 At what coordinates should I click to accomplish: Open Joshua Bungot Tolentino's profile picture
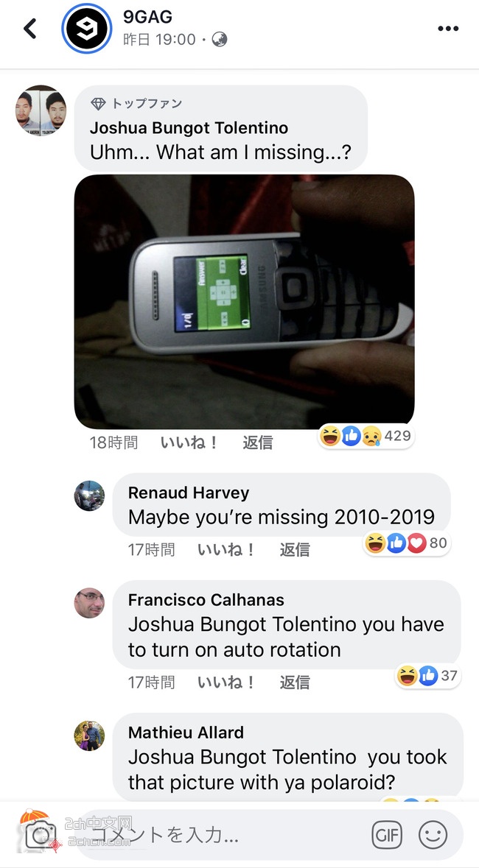point(41,110)
